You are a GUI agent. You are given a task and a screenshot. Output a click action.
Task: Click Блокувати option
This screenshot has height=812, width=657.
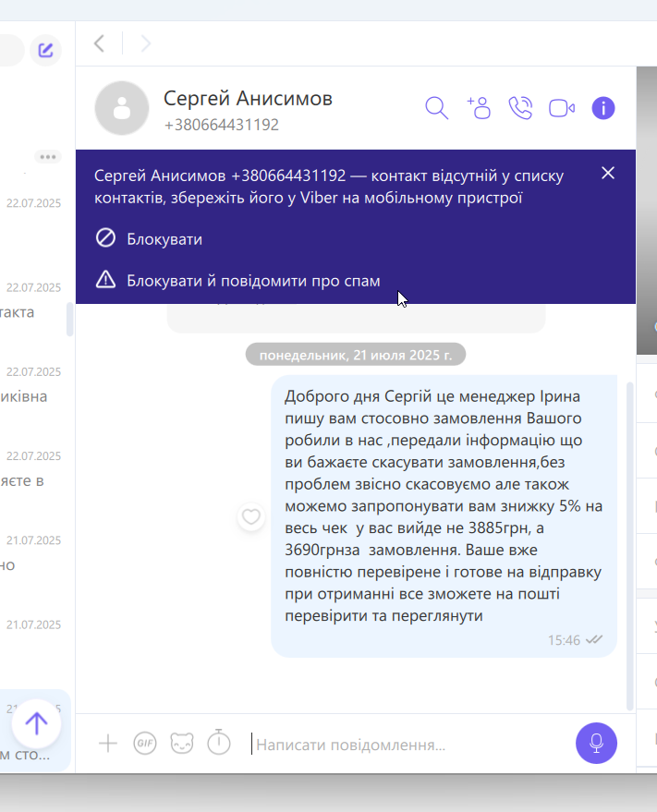164,239
